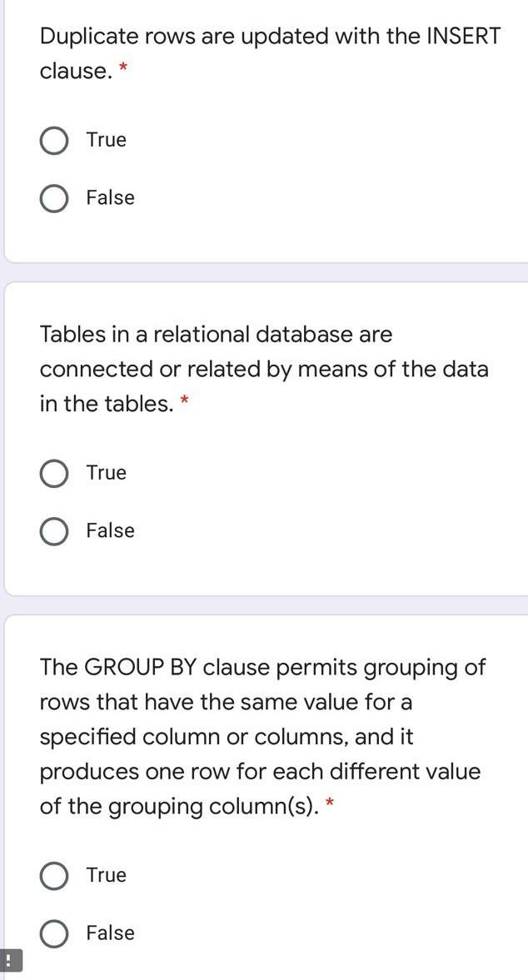Click the unselected True circle in the first card
Image resolution: width=528 pixels, height=980 pixels.
tap(53, 140)
